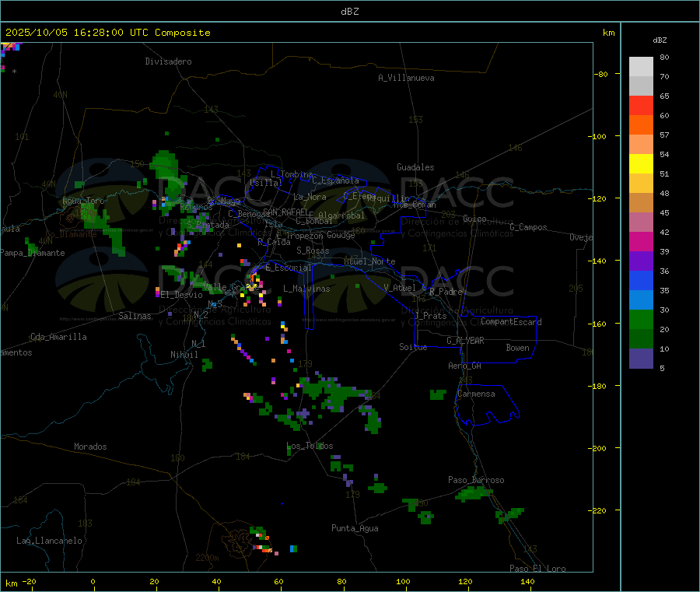Click the El_Desvio location label
Viewport: 700px width, 592px height.
coord(182,295)
